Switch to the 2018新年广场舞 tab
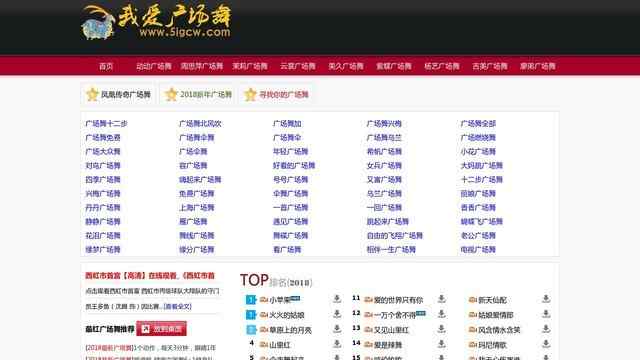This screenshot has height=360, width=640. click(x=198, y=94)
